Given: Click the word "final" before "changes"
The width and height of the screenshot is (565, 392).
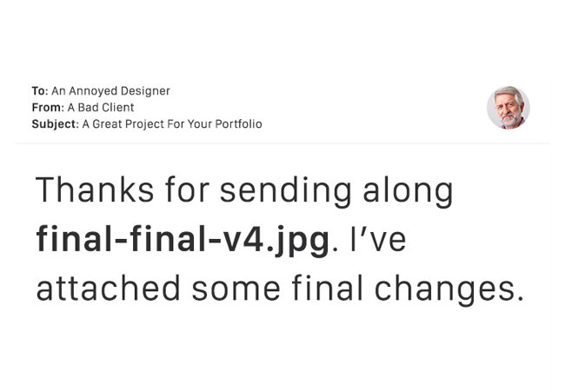Looking at the screenshot, I should (327, 288).
